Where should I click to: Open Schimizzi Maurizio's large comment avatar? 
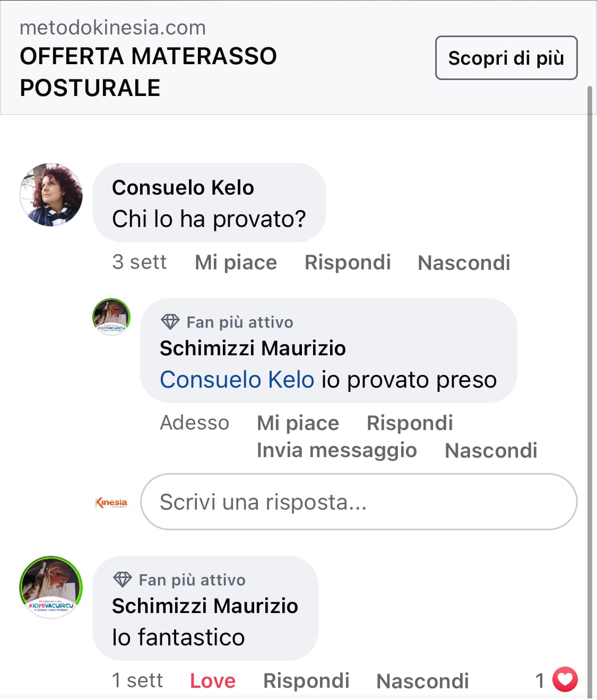pyautogui.click(x=51, y=587)
